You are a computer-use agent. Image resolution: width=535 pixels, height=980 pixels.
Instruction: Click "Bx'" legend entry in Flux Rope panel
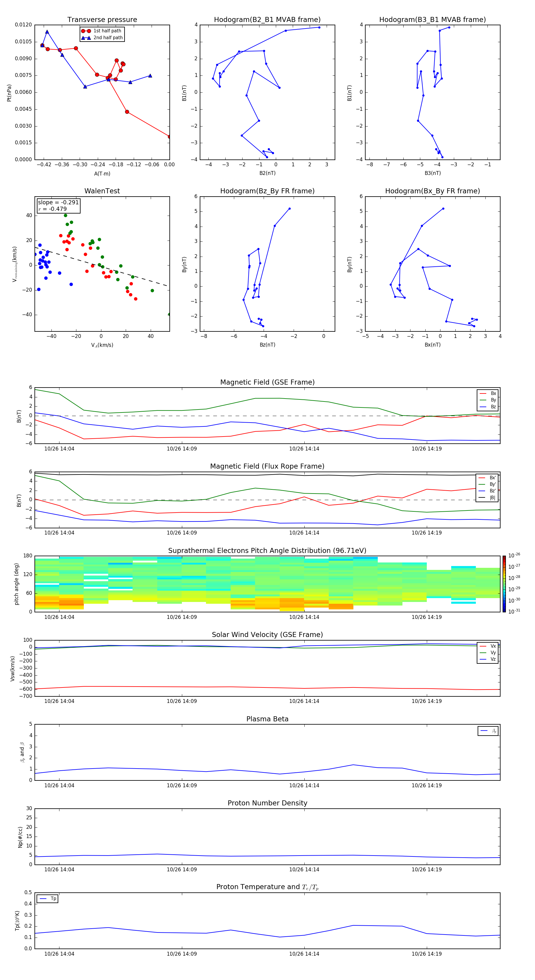click(x=487, y=478)
